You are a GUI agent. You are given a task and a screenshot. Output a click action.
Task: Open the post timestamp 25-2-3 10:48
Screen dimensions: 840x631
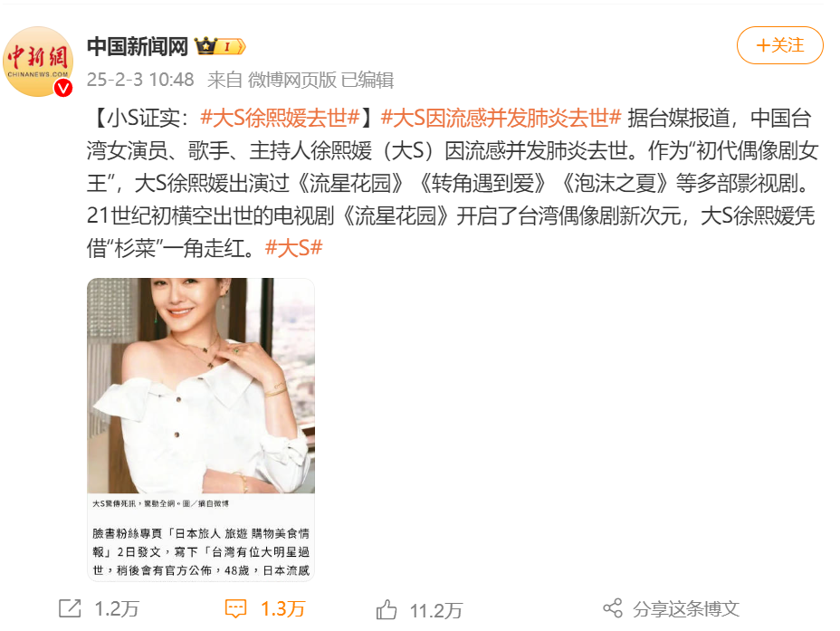140,80
